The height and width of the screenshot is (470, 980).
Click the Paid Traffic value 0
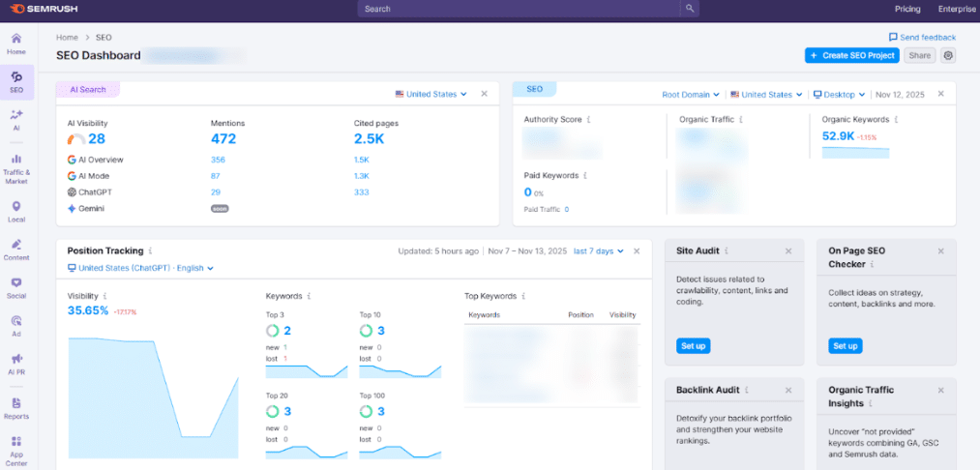click(x=566, y=210)
